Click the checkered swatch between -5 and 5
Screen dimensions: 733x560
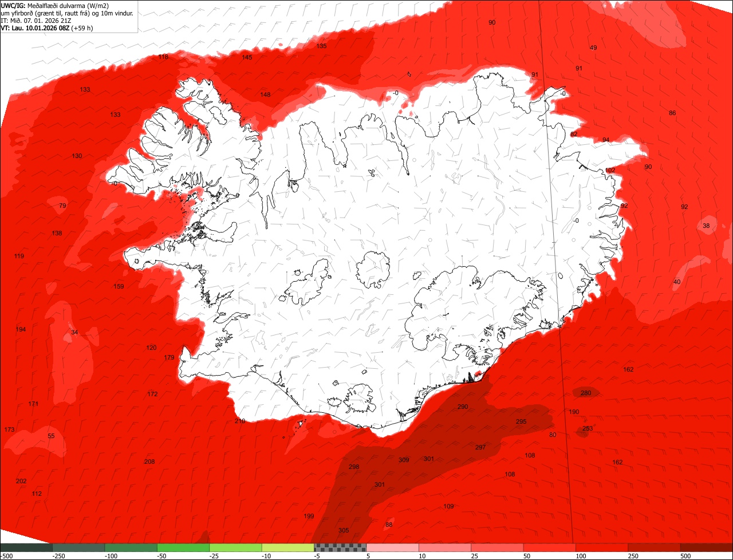point(340,547)
